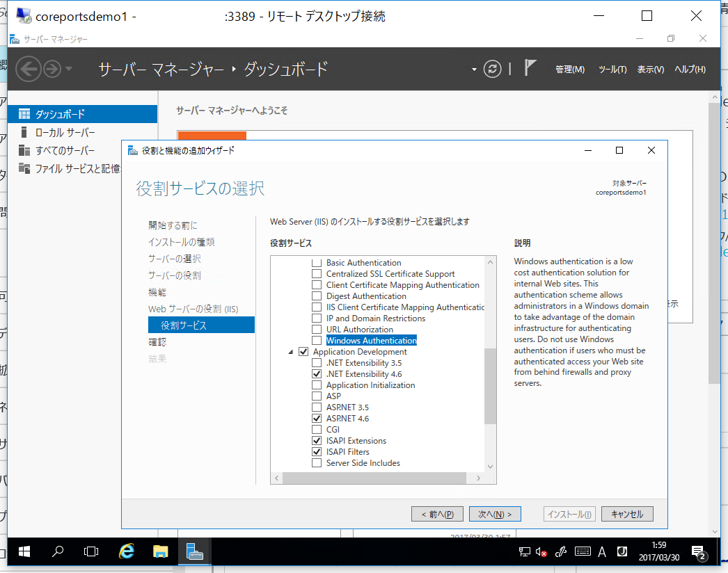Uncheck ASP.NET 4.6 checkbox
728x573 pixels.
[x=317, y=419]
